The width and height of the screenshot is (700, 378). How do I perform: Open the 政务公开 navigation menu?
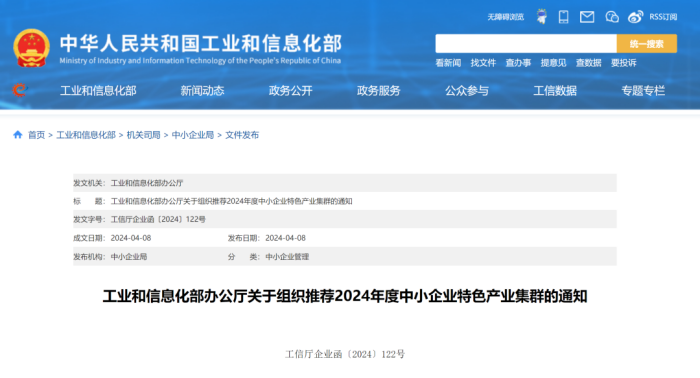[291, 91]
